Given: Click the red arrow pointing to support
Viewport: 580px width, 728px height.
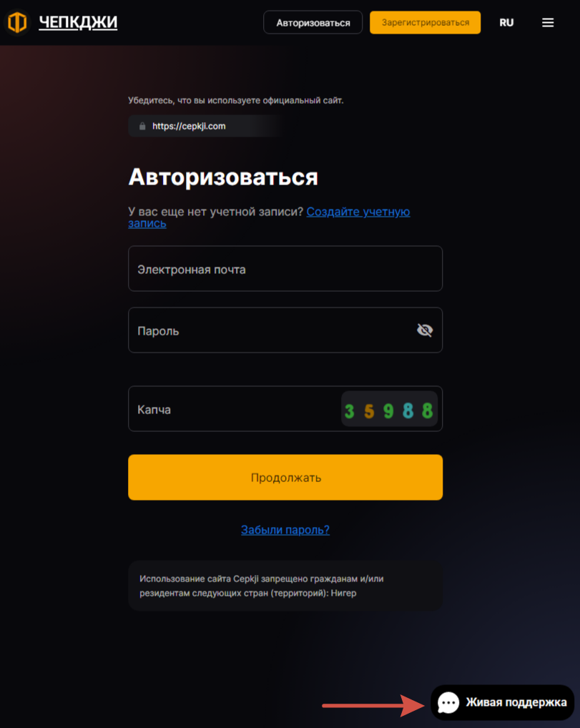Looking at the screenshot, I should tap(373, 706).
